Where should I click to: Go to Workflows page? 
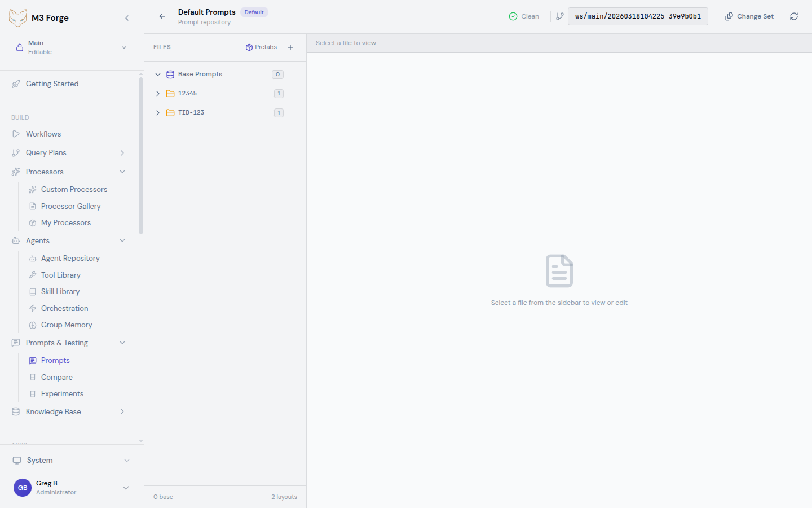pos(43,134)
